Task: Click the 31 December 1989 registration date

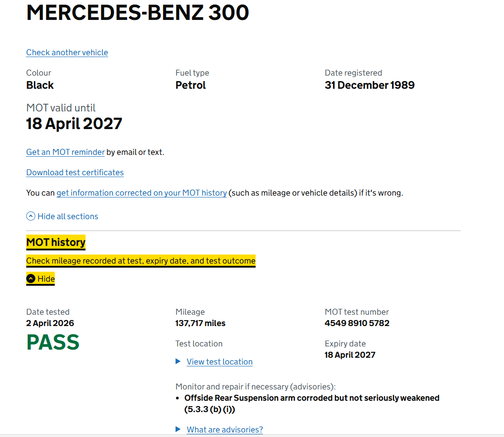Action: [370, 85]
